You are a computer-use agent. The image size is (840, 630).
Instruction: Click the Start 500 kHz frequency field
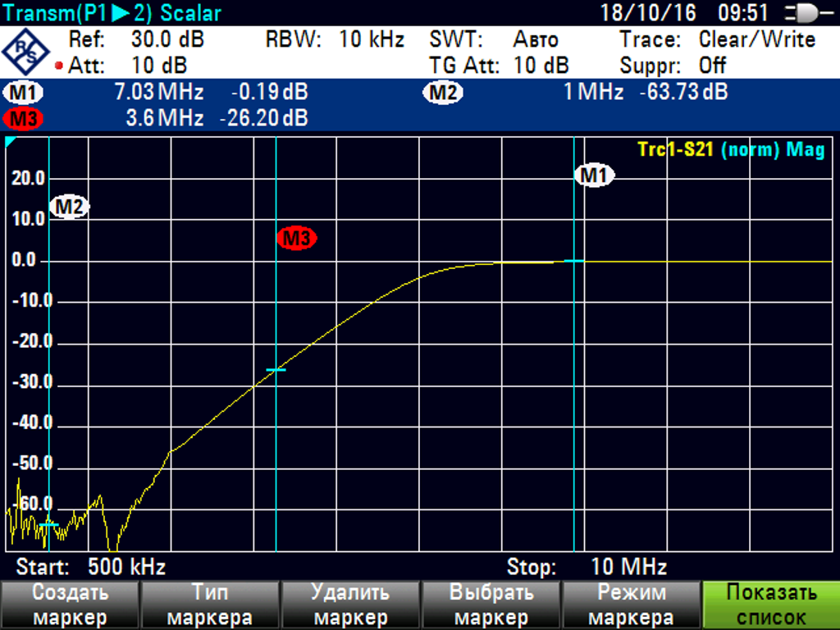coord(91,567)
